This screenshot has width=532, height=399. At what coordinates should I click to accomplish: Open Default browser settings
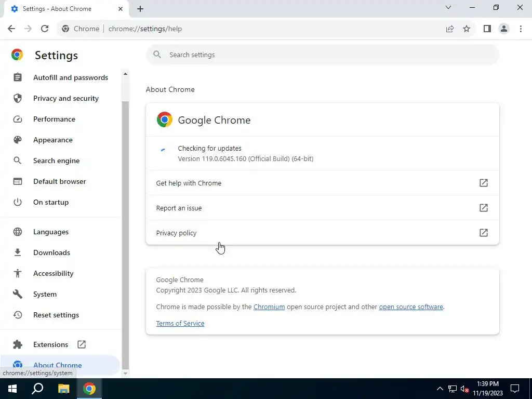(x=60, y=181)
